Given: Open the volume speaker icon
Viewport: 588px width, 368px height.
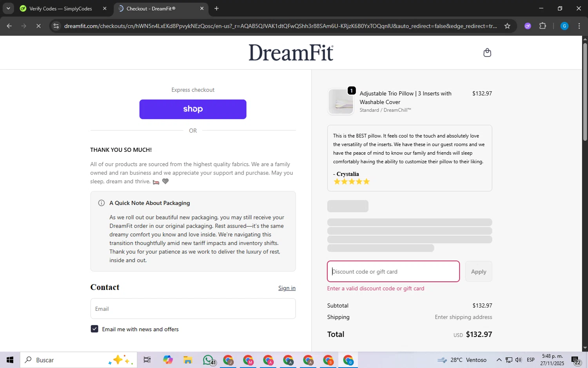Looking at the screenshot, I should [x=519, y=360].
